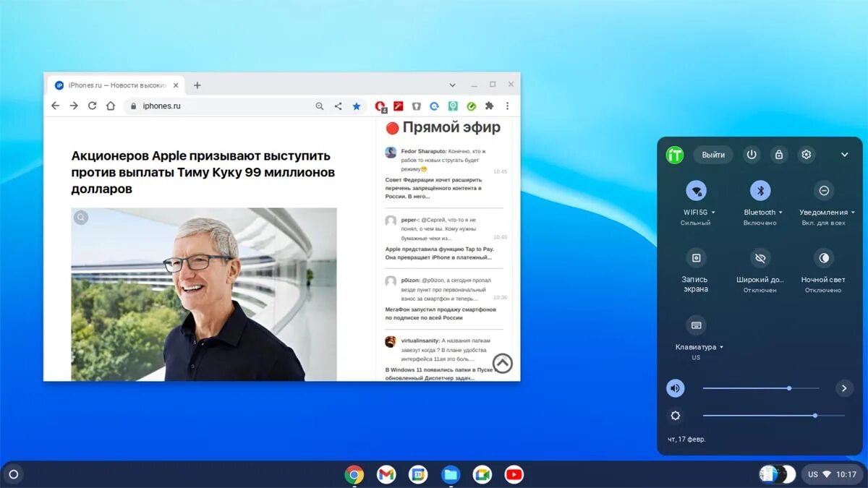868x488 pixels.
Task: Start 'Запись экрана' screen capture
Action: click(696, 258)
